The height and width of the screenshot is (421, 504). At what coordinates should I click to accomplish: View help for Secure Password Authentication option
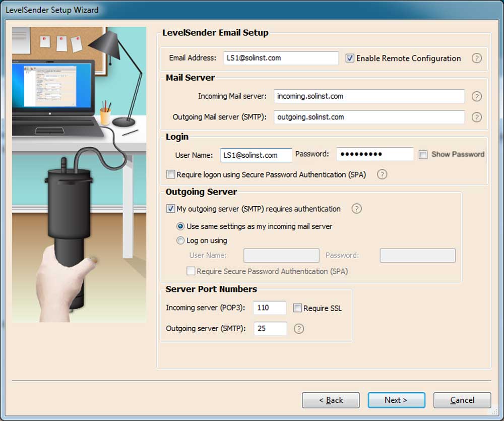pos(382,174)
